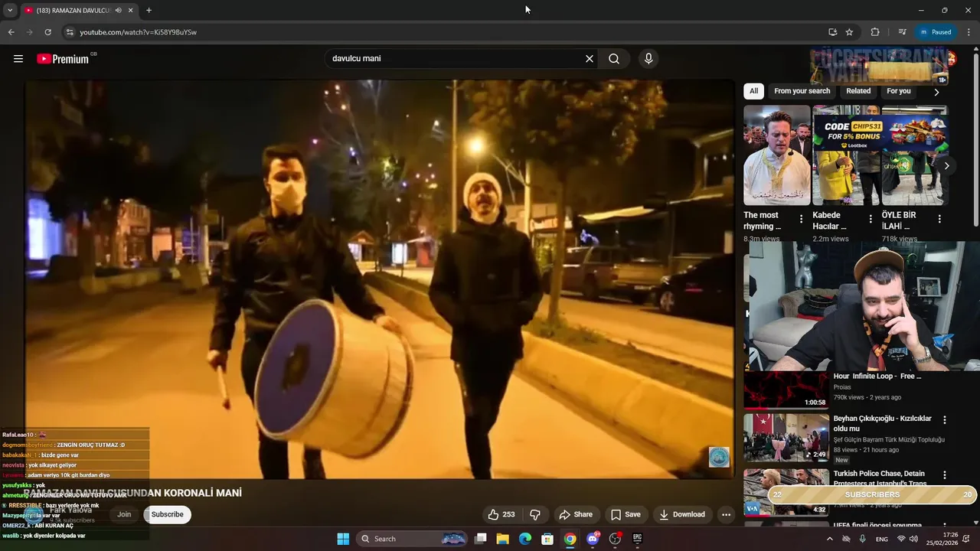This screenshot has width=980, height=551.
Task: Open tab search dropdown arrow
Action: pyautogui.click(x=10, y=11)
